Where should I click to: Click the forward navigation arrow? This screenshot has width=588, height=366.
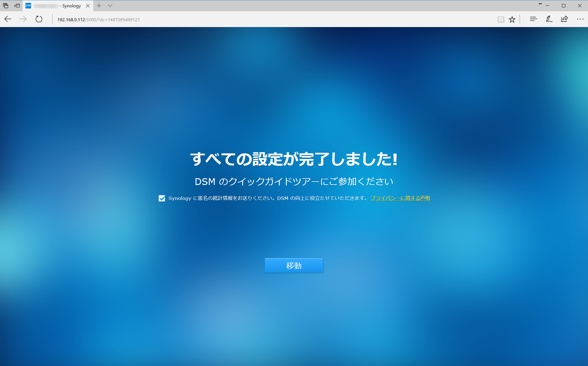tap(23, 19)
